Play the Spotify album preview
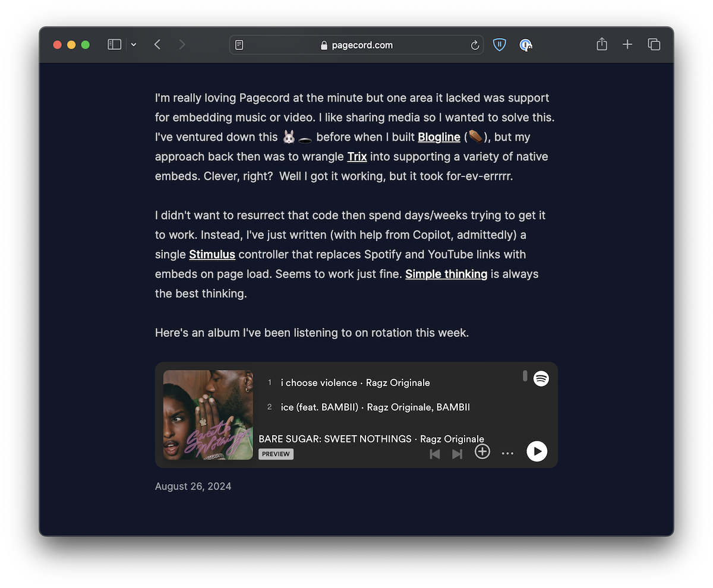The height and width of the screenshot is (588, 713). [537, 451]
